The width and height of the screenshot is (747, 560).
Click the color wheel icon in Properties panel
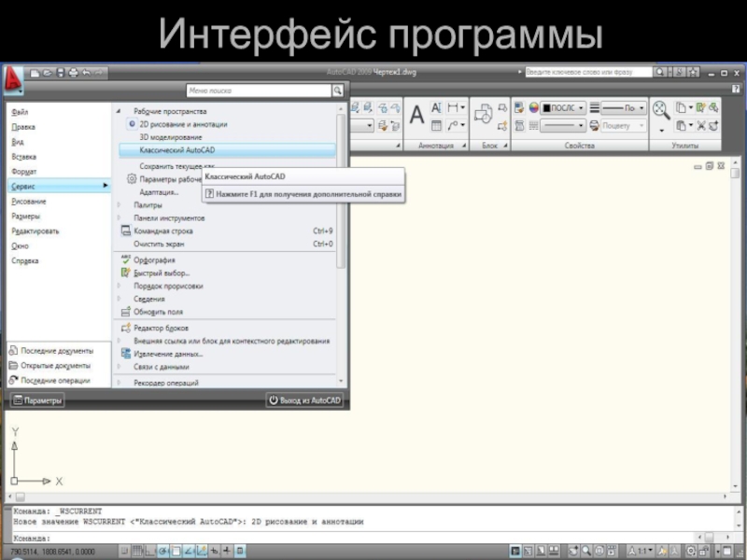coord(533,107)
